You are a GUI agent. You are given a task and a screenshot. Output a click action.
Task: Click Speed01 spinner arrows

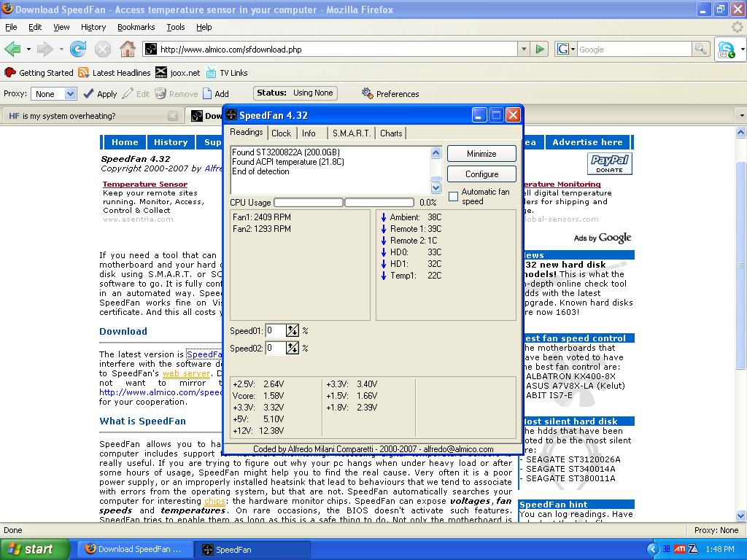click(x=292, y=330)
